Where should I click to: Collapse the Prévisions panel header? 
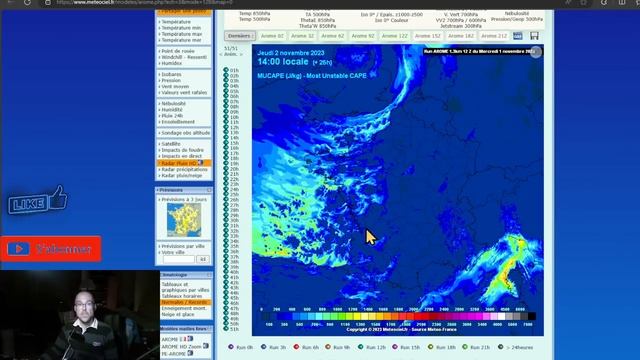coord(184,190)
